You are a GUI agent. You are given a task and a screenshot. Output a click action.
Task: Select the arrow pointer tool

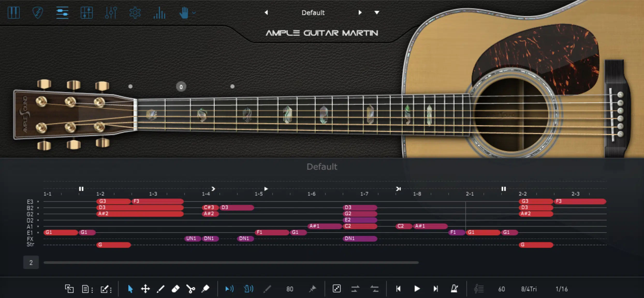tap(130, 289)
